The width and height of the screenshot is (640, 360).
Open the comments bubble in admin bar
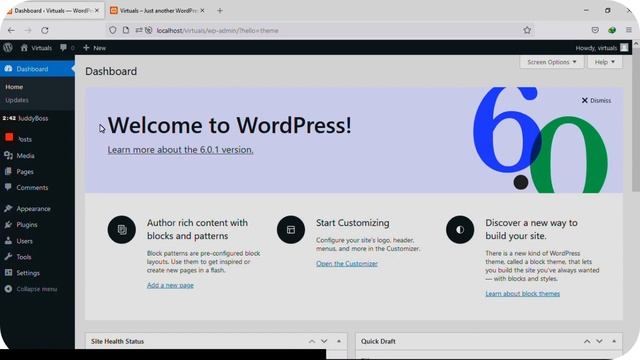pyautogui.click(x=63, y=48)
